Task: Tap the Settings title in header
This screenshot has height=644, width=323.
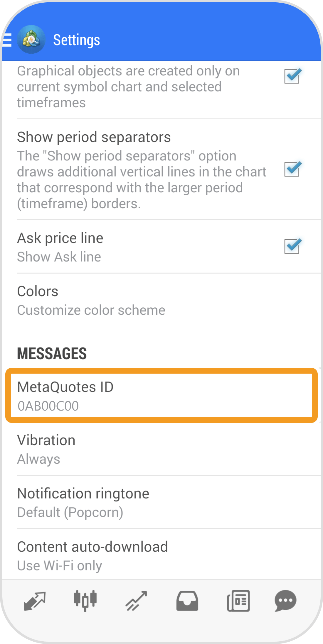Action: (x=77, y=40)
